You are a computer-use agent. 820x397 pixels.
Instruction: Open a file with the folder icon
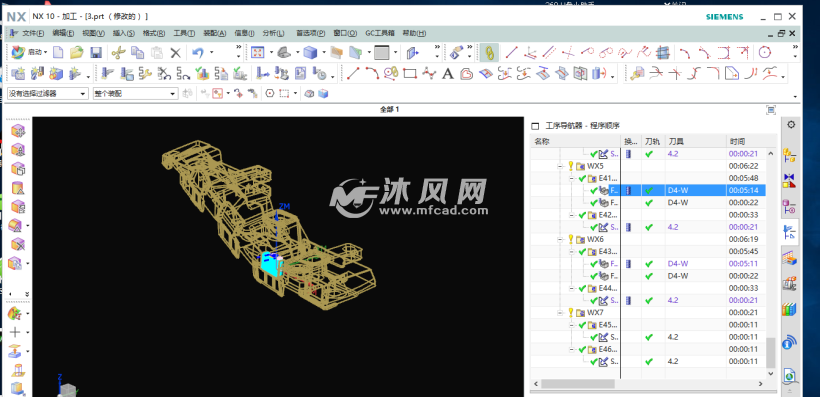pos(77,52)
